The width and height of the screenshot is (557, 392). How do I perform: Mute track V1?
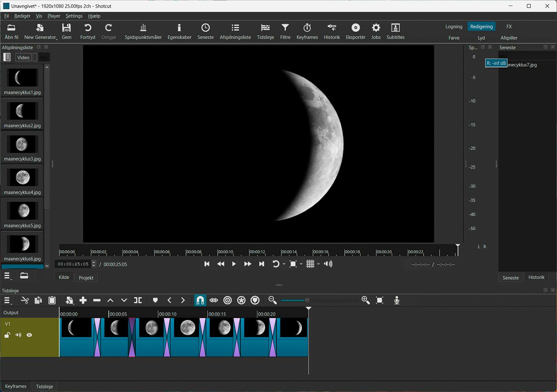tap(18, 335)
